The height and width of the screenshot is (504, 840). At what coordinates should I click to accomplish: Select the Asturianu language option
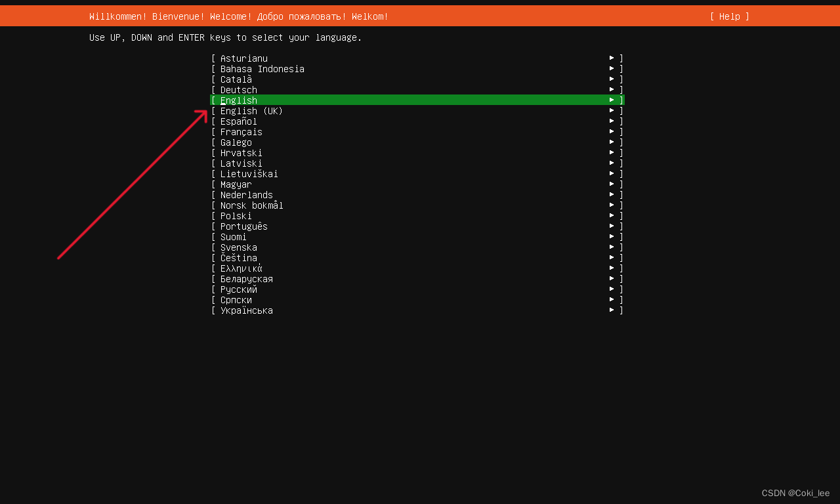point(243,58)
